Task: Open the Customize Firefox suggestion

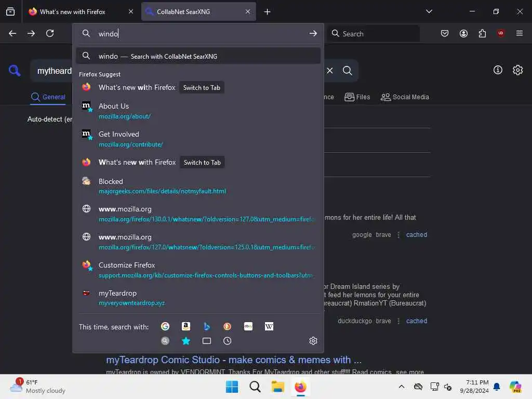Action: tap(198, 270)
